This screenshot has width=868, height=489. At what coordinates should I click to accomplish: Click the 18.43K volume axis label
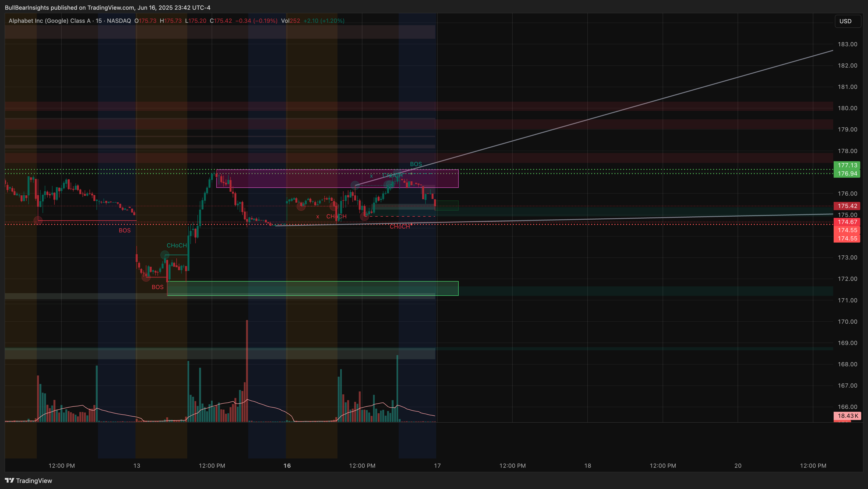[x=847, y=416]
